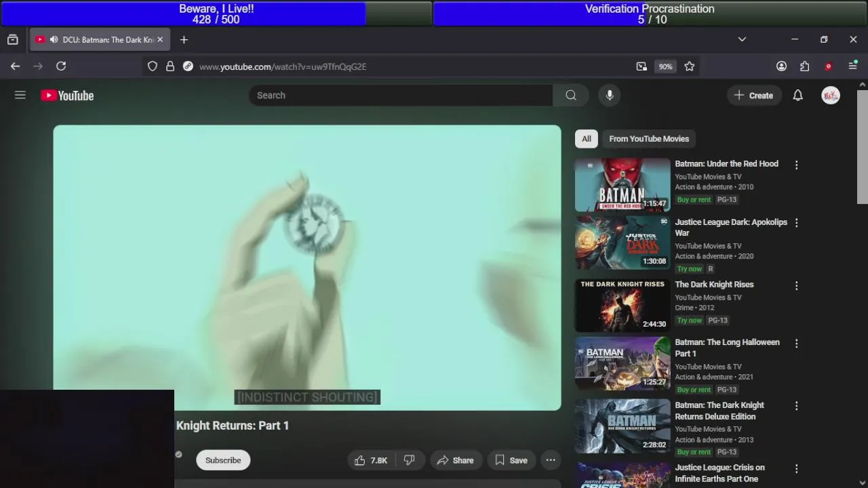Open the list all tabs chevron
Image resolution: width=868 pixels, height=488 pixels.
pos(742,39)
